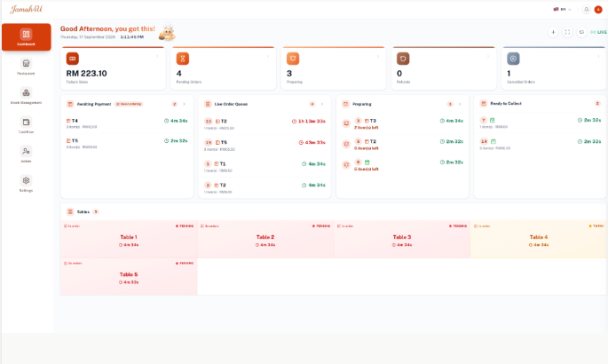Open the language selector dropdown
Image resolution: width=608 pixels, height=364 pixels.
point(562,9)
